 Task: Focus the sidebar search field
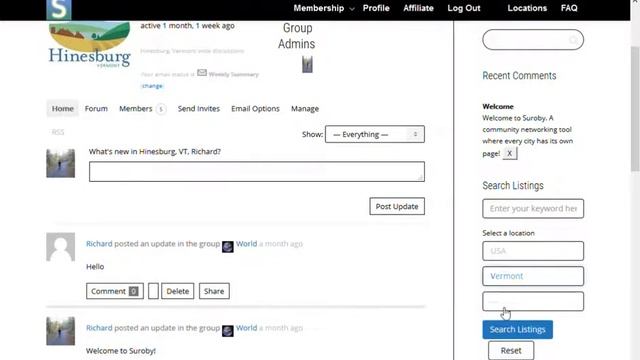pos(533,40)
